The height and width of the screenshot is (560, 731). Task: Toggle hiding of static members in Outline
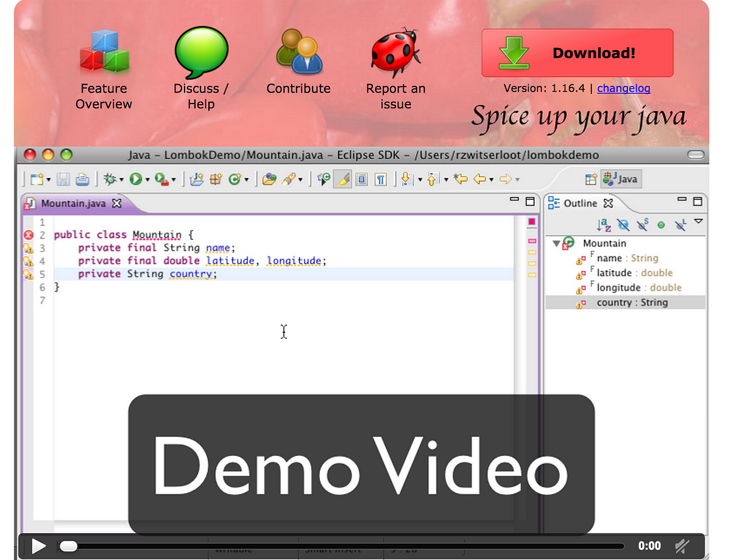(642, 225)
